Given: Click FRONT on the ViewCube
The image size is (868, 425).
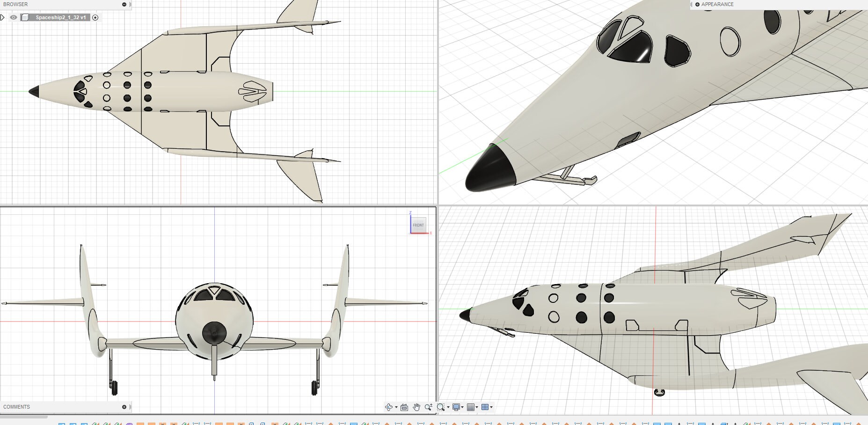Looking at the screenshot, I should click(418, 225).
